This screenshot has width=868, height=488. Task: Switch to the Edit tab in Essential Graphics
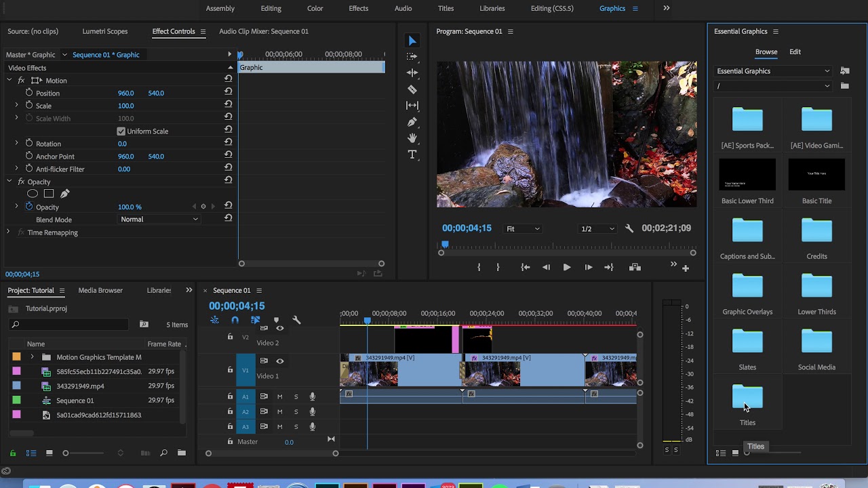795,52
